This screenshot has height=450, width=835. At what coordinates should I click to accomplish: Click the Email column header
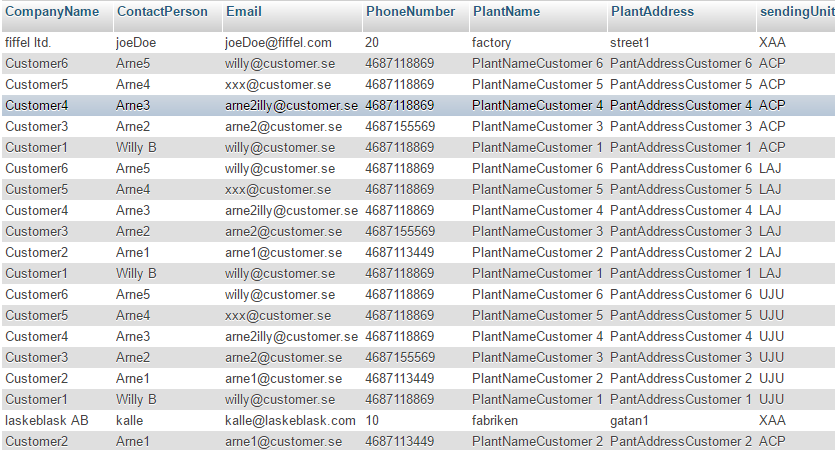(x=243, y=12)
